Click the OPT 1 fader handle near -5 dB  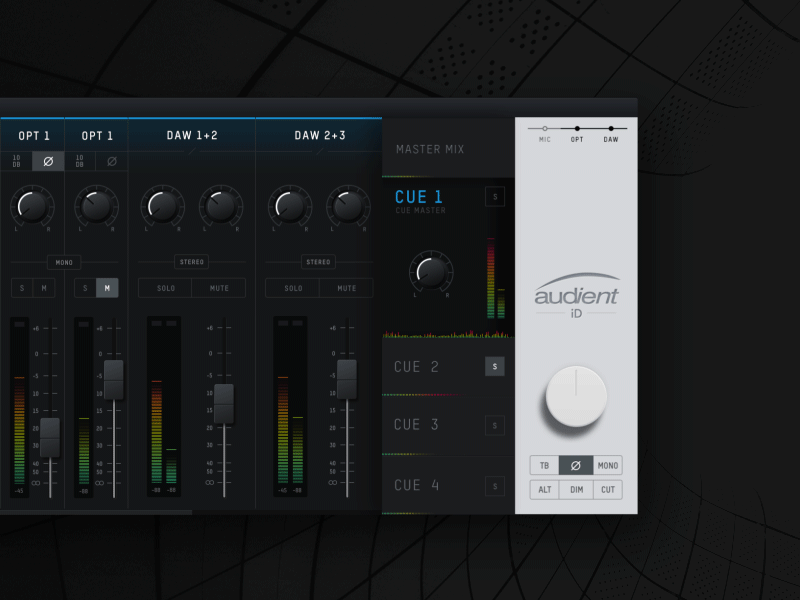[114, 380]
